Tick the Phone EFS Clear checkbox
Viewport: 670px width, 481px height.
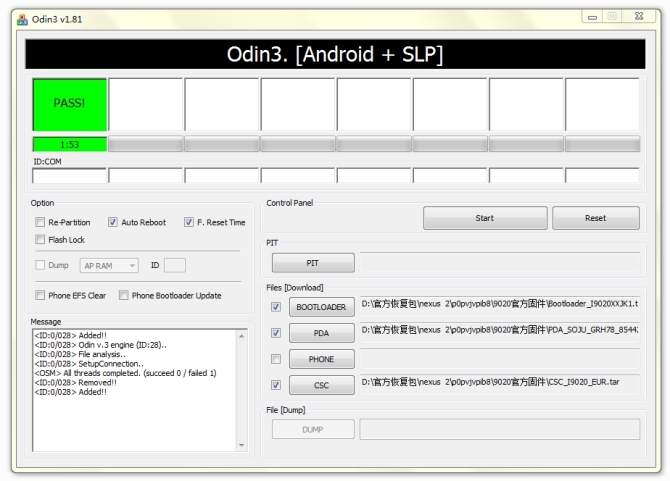click(x=40, y=296)
